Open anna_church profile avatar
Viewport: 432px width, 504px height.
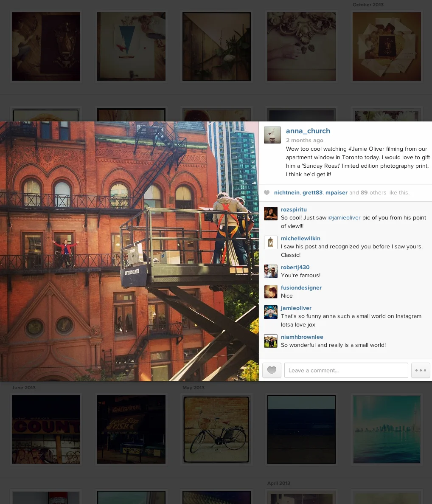click(x=272, y=135)
